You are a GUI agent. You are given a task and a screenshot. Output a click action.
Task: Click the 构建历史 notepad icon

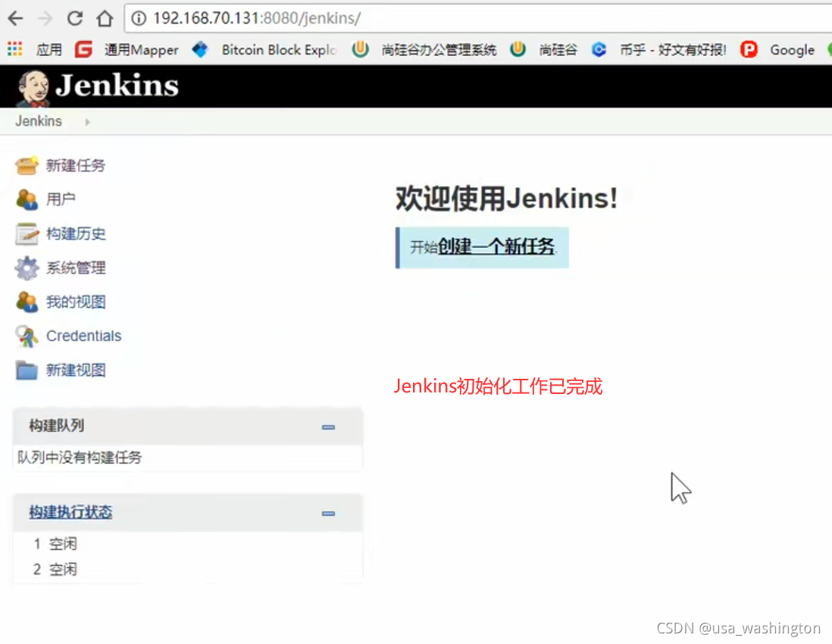[27, 234]
